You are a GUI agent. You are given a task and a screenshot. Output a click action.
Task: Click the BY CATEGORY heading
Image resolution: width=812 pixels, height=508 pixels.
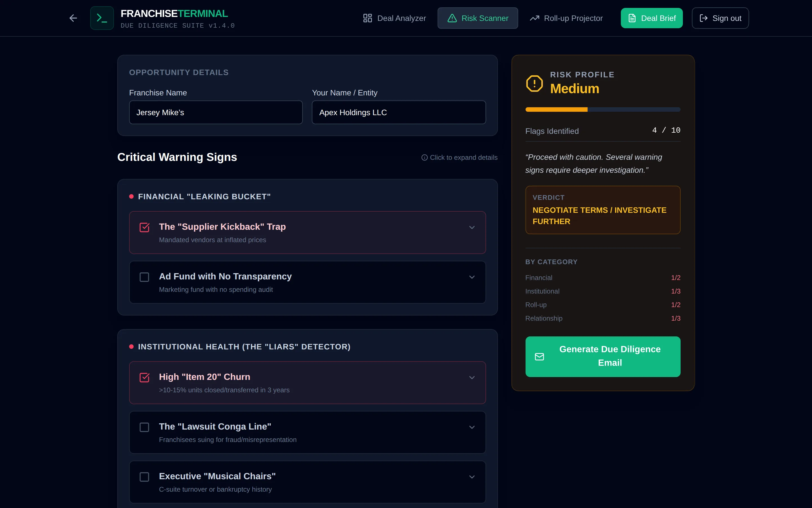coord(551,262)
